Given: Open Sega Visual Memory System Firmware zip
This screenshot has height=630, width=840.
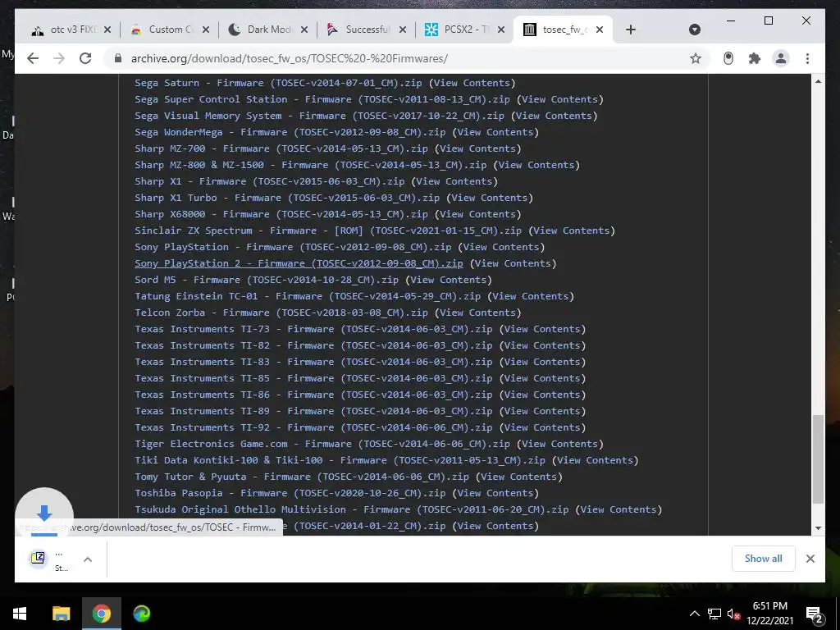Looking at the screenshot, I should click(319, 116).
